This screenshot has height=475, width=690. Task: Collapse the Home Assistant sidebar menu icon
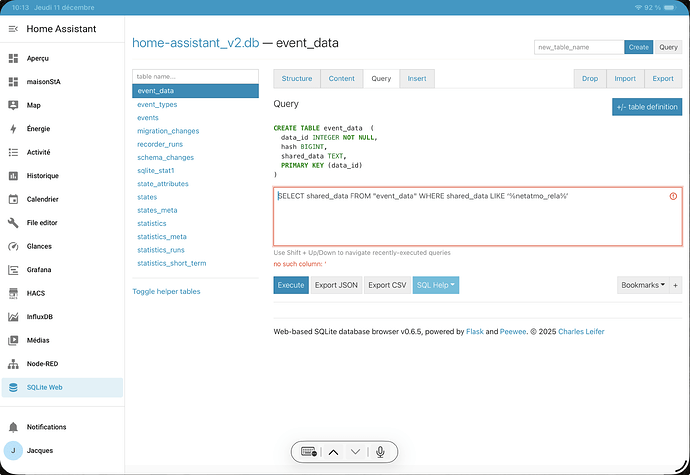coord(13,29)
